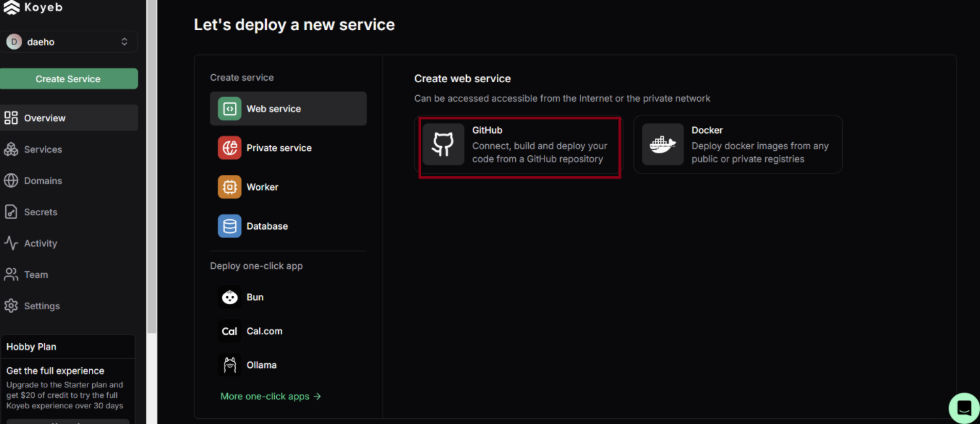Click the green Create Service button

(x=69, y=79)
